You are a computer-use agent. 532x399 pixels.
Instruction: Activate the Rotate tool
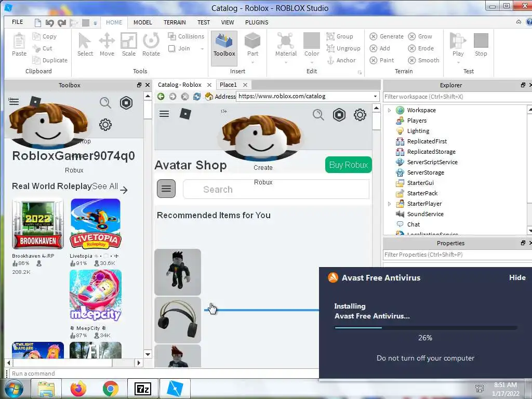151,45
